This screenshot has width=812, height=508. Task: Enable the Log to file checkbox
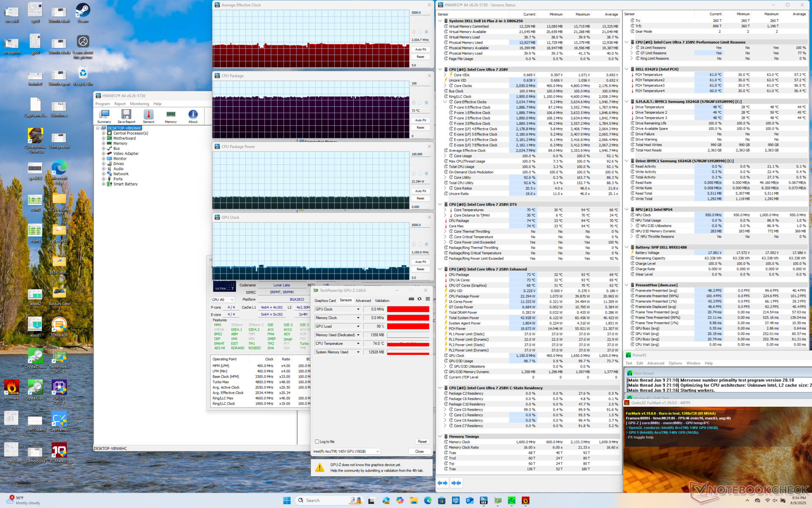(x=317, y=442)
